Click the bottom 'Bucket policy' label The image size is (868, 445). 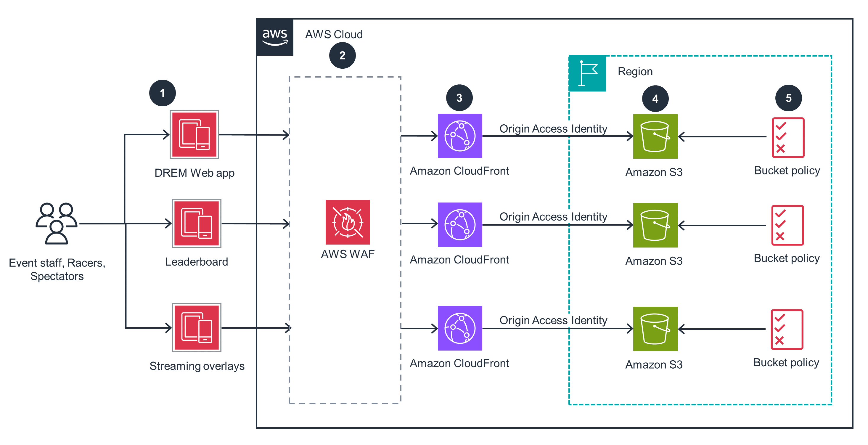[786, 363]
